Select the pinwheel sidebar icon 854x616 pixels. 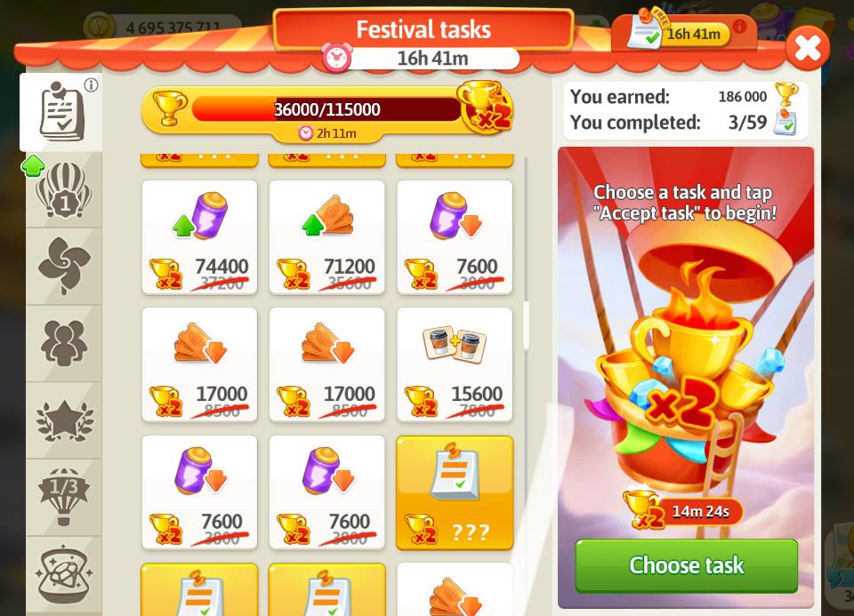tap(64, 266)
